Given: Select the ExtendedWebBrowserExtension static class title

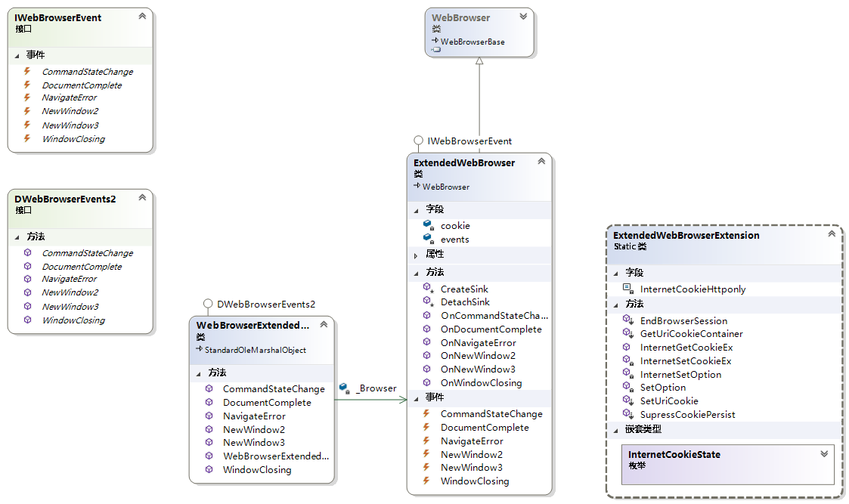Looking at the screenshot, I should click(681, 235).
